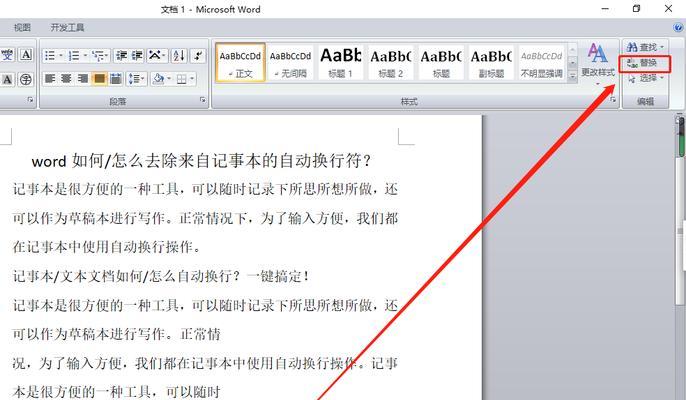The image size is (686, 400).
Task: Increase paragraph indent
Action: tap(137, 55)
